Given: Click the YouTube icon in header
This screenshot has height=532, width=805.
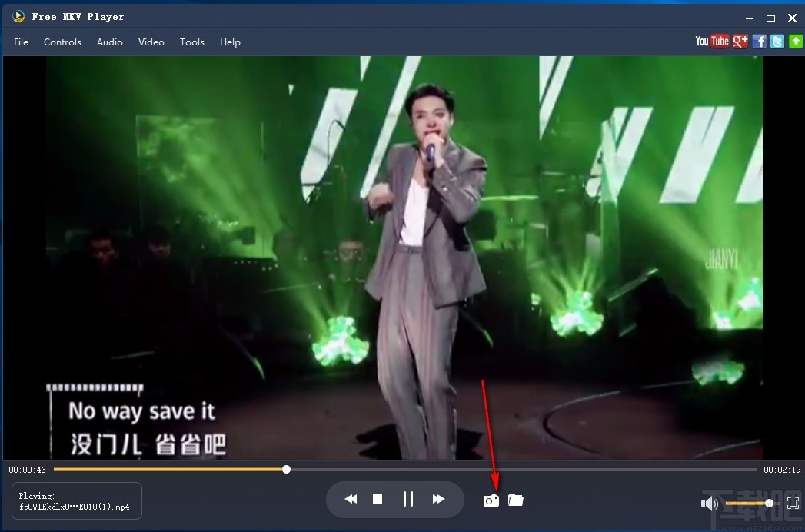Looking at the screenshot, I should click(712, 42).
